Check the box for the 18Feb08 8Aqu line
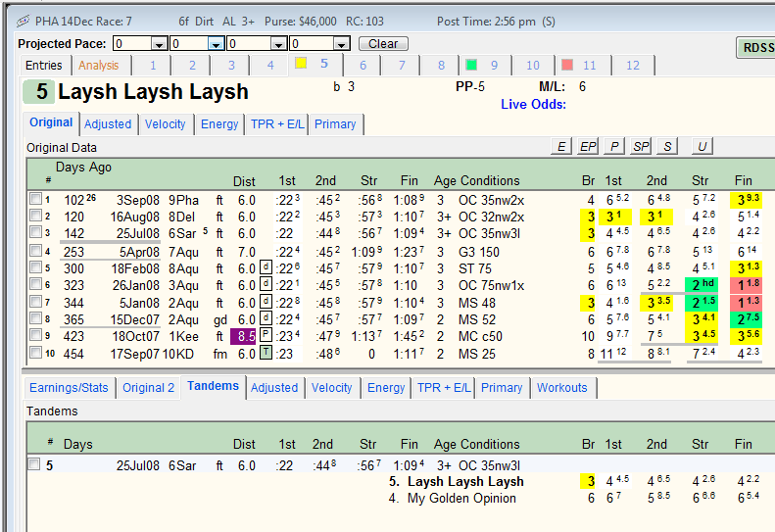The height and width of the screenshot is (532, 775). click(35, 267)
